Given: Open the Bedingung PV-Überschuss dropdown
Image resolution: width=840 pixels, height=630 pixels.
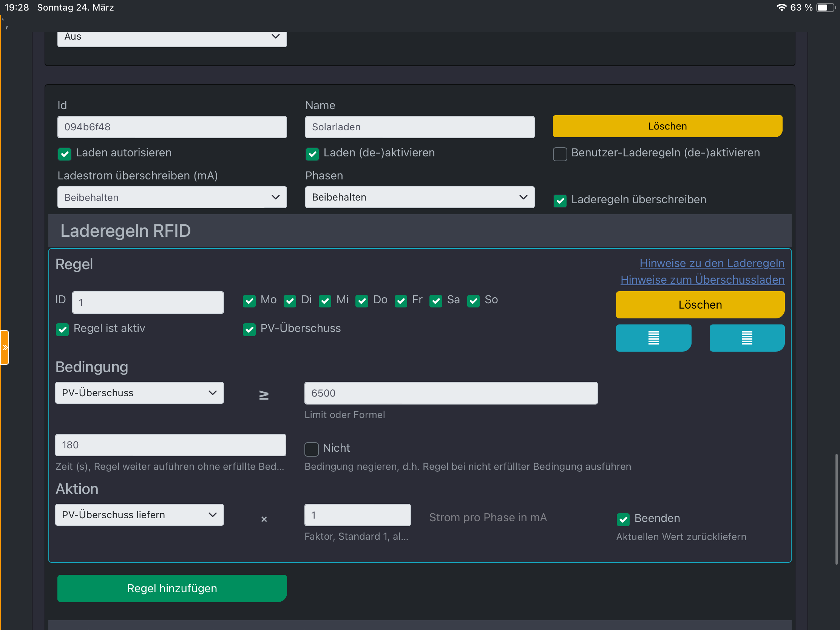Looking at the screenshot, I should [139, 393].
